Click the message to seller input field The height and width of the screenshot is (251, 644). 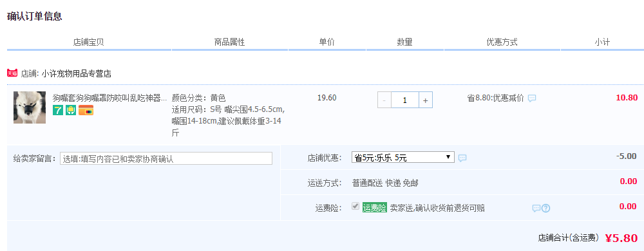coord(166,159)
